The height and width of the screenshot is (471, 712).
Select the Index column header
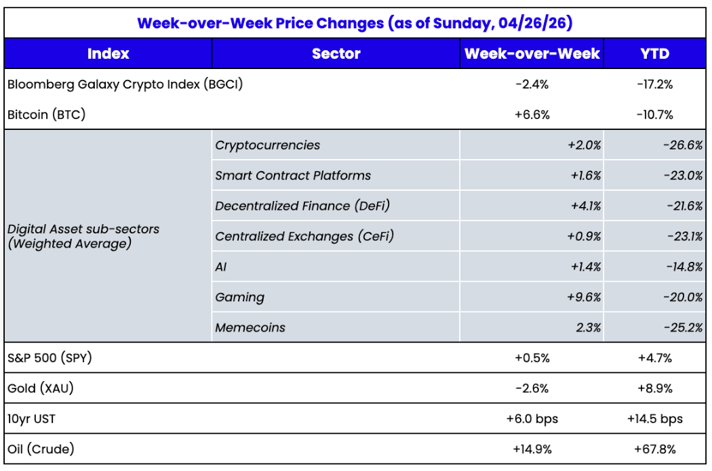107,54
